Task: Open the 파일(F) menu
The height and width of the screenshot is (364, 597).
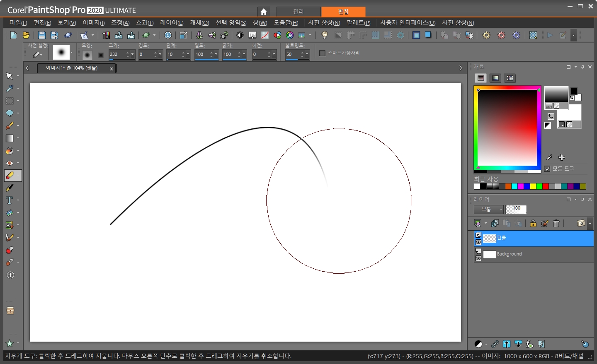Action: [18, 23]
